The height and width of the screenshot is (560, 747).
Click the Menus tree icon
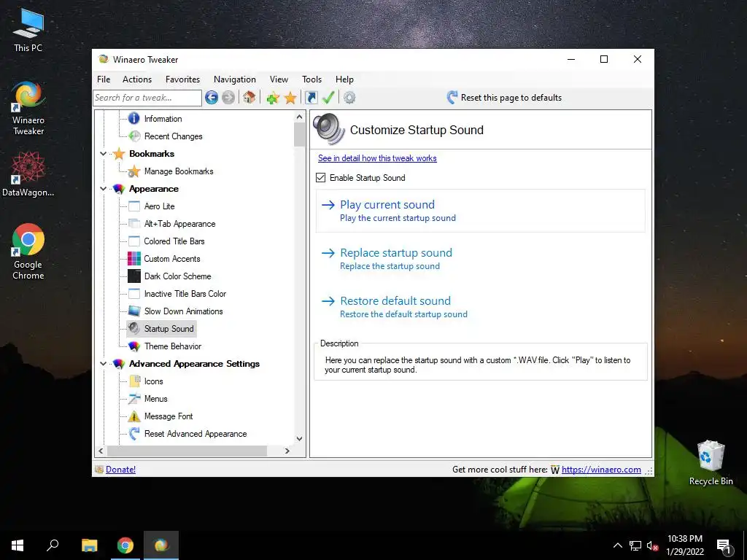(x=134, y=399)
